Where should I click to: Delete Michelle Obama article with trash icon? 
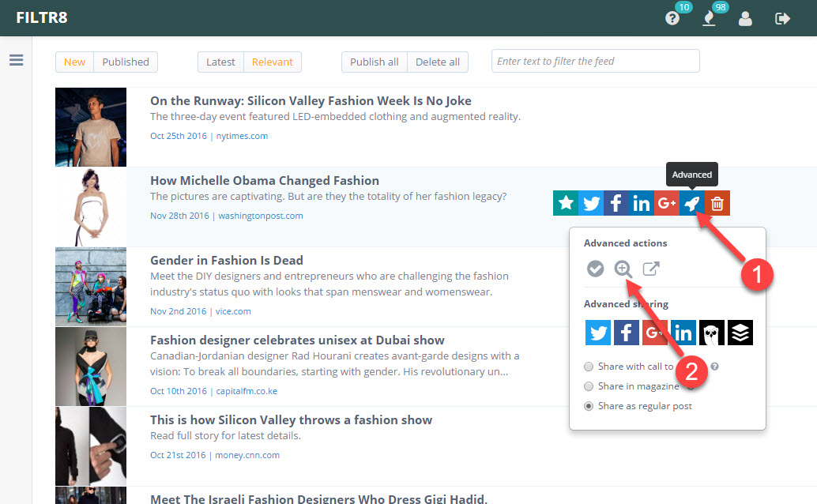click(x=717, y=203)
